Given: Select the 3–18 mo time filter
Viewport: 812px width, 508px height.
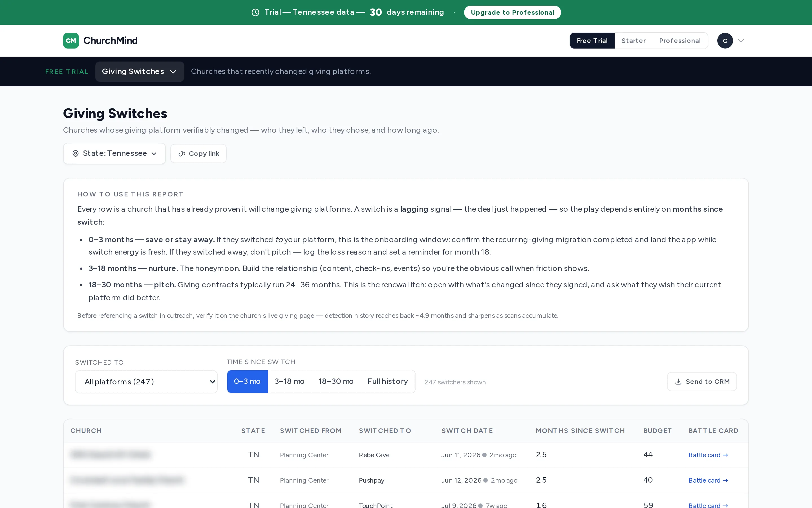Looking at the screenshot, I should click(x=290, y=381).
